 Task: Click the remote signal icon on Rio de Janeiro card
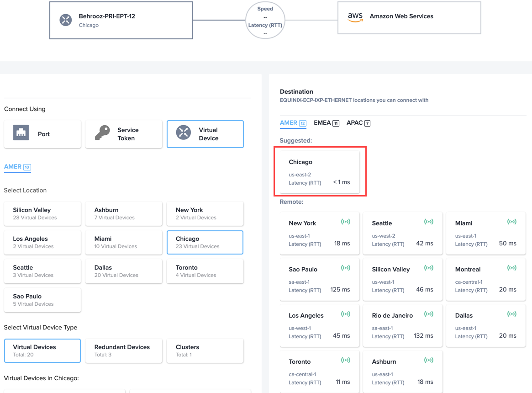428,314
